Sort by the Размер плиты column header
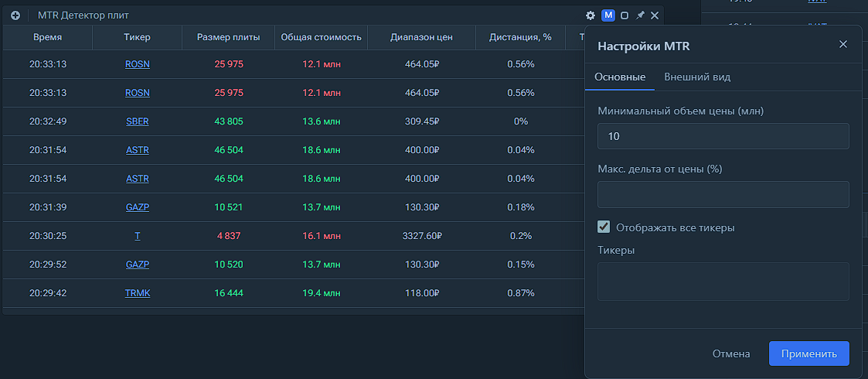Viewport: 868px width, 379px height. tap(228, 37)
